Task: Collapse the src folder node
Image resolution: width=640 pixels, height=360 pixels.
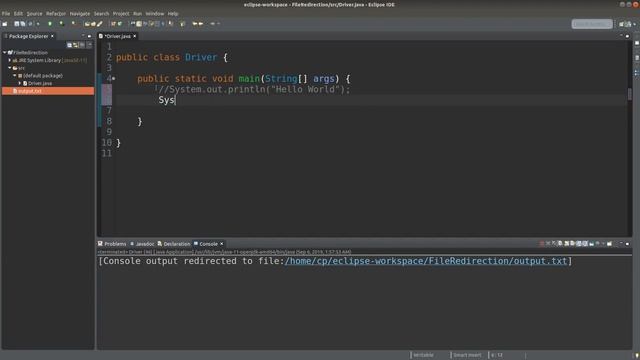Action: point(10,68)
